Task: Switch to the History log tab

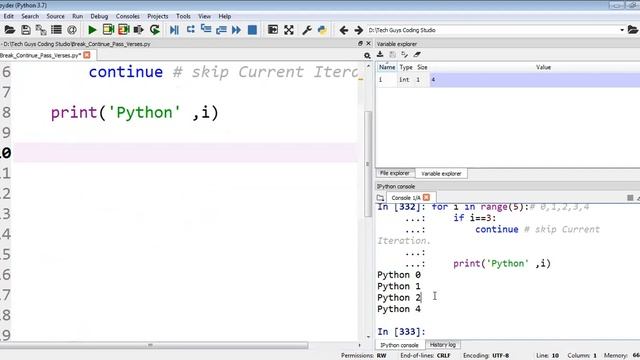Action: (443, 345)
